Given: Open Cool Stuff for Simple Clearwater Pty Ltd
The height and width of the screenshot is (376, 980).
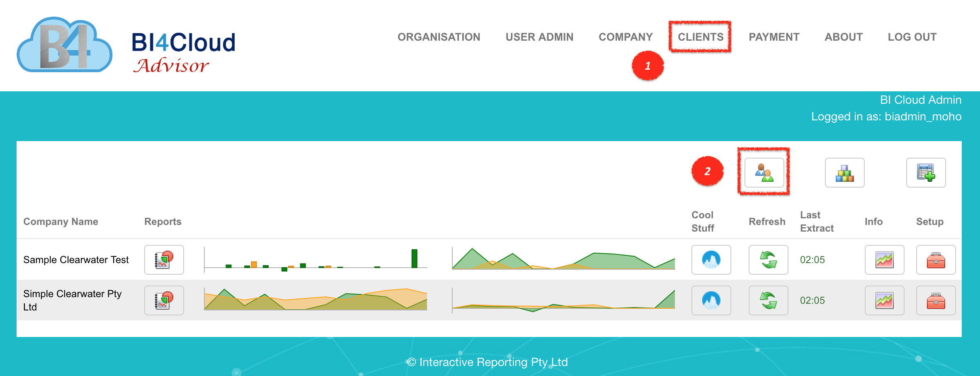Looking at the screenshot, I should (x=711, y=300).
